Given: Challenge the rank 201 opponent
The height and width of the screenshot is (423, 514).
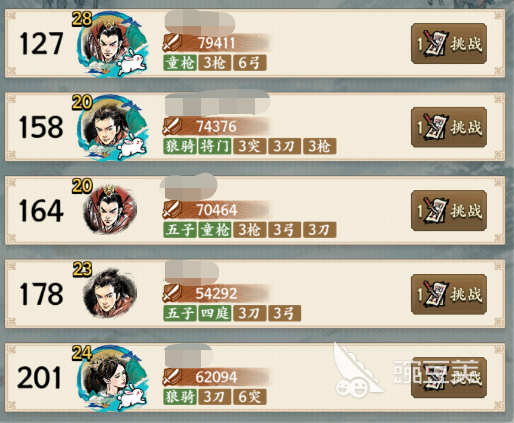Looking at the screenshot, I should click(x=449, y=378).
